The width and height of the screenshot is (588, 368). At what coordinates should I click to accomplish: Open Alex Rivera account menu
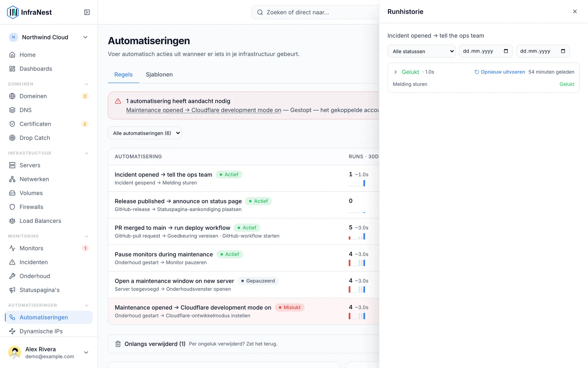pos(49,352)
